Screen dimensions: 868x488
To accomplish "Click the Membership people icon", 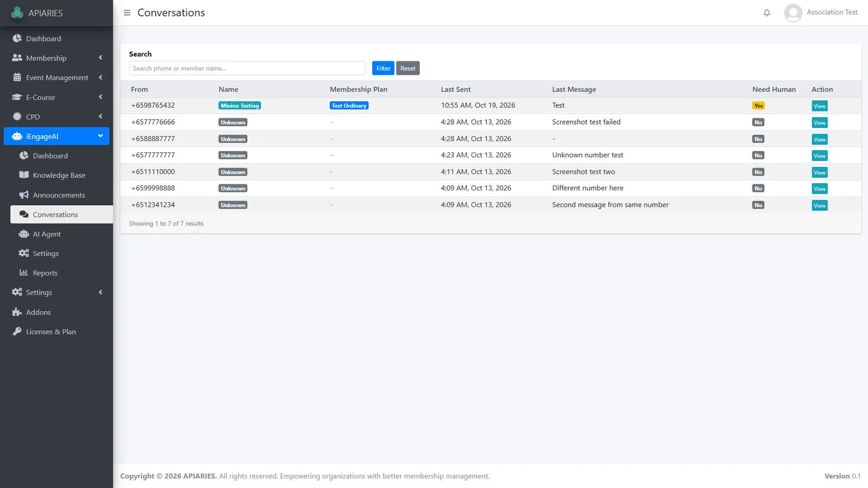I will [17, 58].
